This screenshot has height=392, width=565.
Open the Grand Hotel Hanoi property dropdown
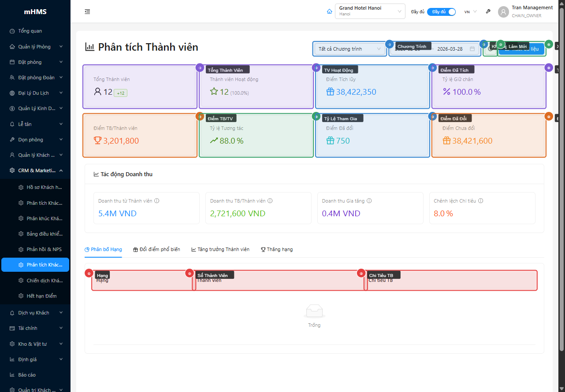pyautogui.click(x=370, y=11)
